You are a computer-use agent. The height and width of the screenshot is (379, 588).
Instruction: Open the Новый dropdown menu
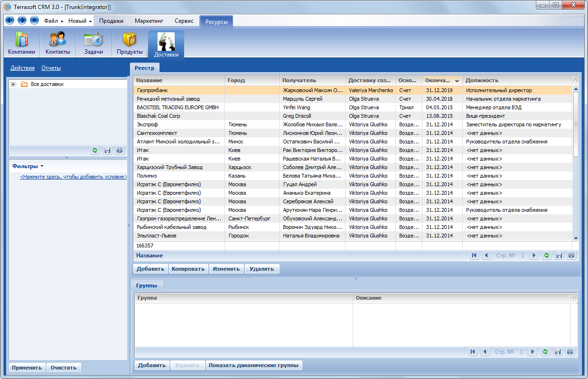tap(80, 21)
